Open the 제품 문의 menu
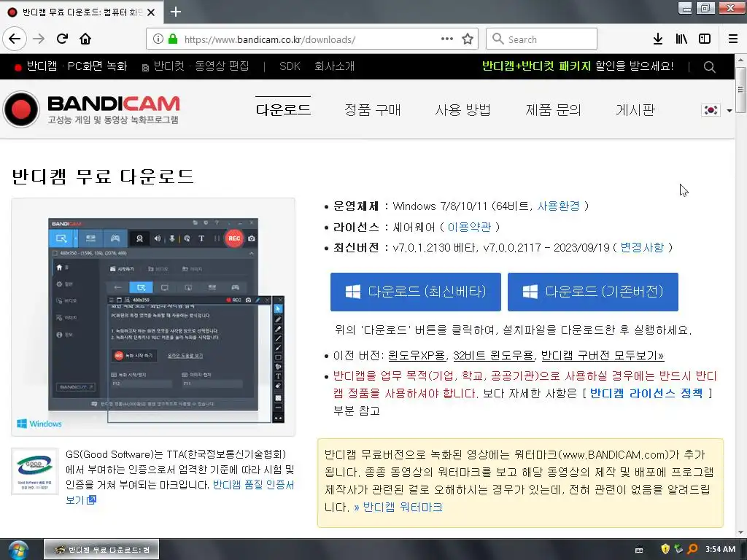The image size is (747, 560). coord(553,110)
